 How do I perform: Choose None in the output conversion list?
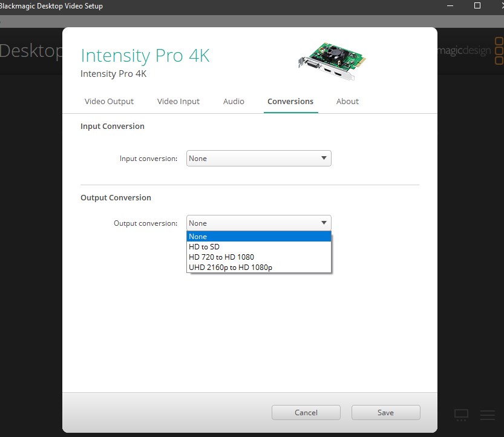259,236
